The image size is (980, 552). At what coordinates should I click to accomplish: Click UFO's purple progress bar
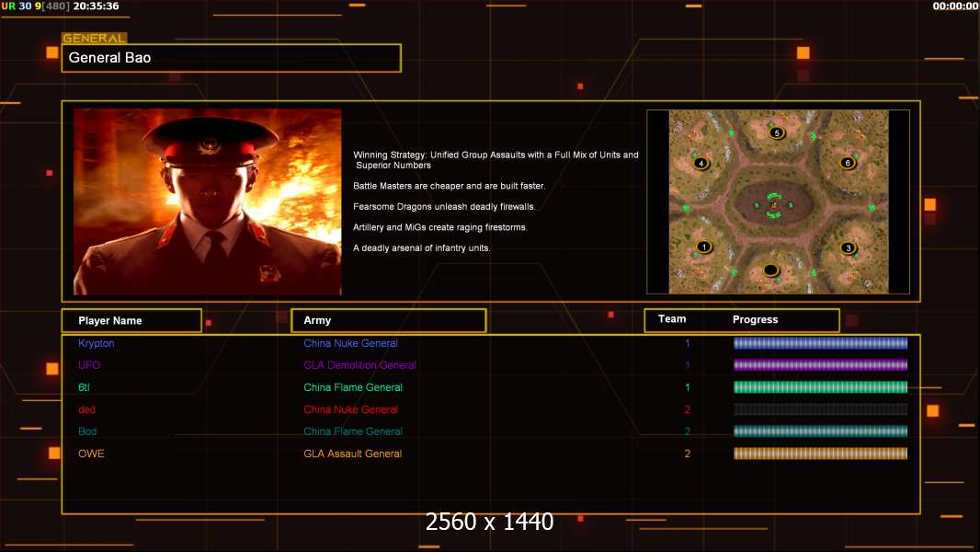[x=820, y=365]
